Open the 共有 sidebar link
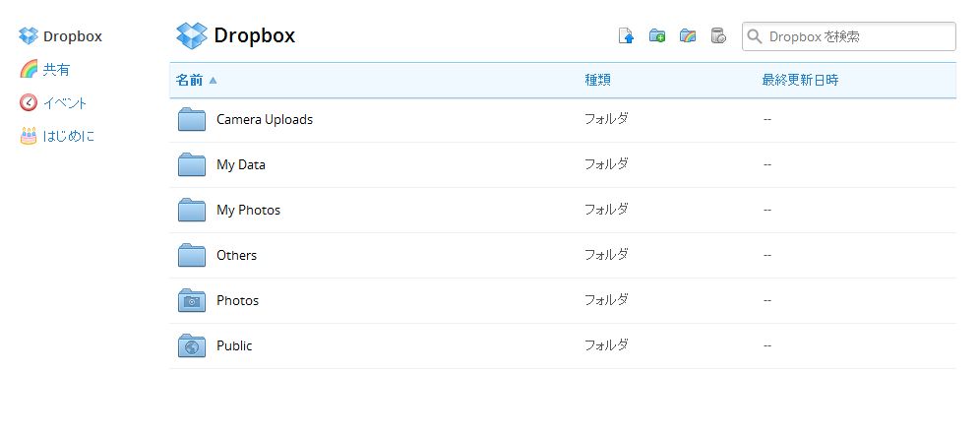This screenshot has width=980, height=435. pyautogui.click(x=56, y=69)
